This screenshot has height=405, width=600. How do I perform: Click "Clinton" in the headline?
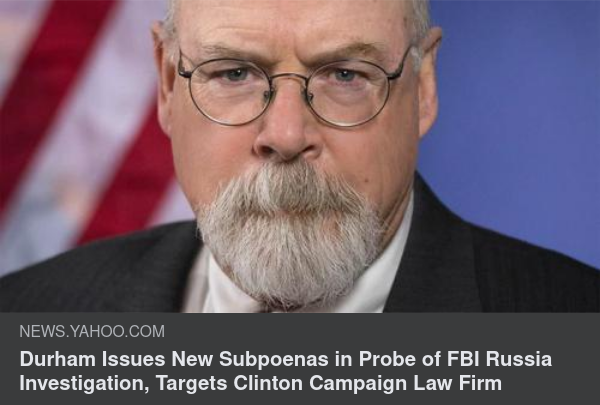coord(268,383)
